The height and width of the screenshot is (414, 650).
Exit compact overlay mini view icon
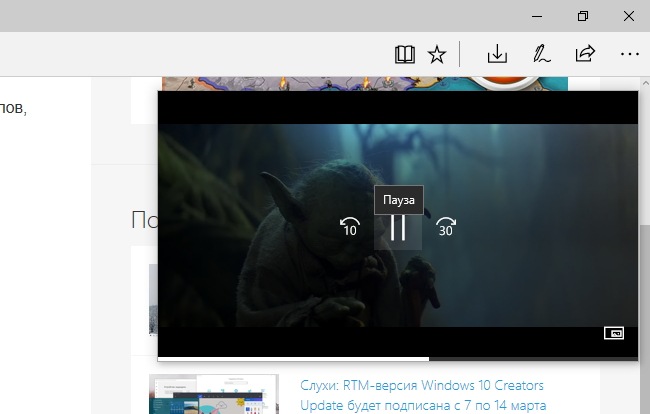pos(614,333)
